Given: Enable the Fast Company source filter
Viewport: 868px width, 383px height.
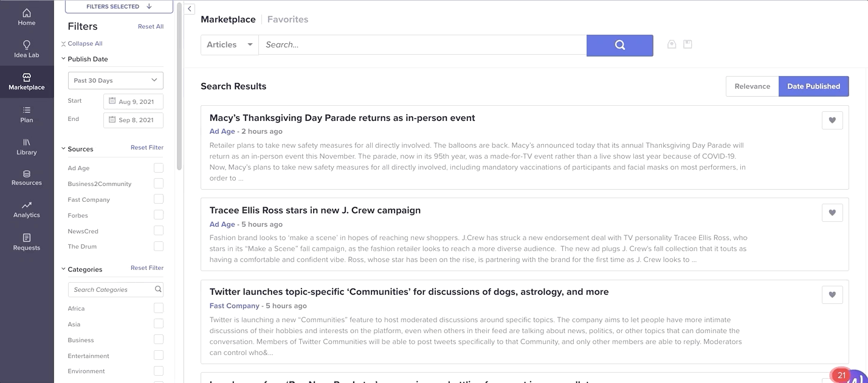Looking at the screenshot, I should (x=159, y=199).
